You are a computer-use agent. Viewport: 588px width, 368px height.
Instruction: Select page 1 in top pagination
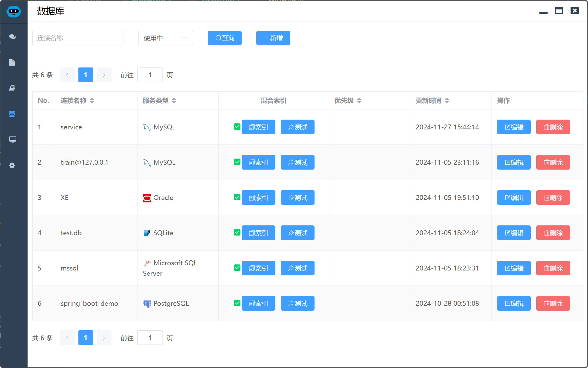click(86, 75)
